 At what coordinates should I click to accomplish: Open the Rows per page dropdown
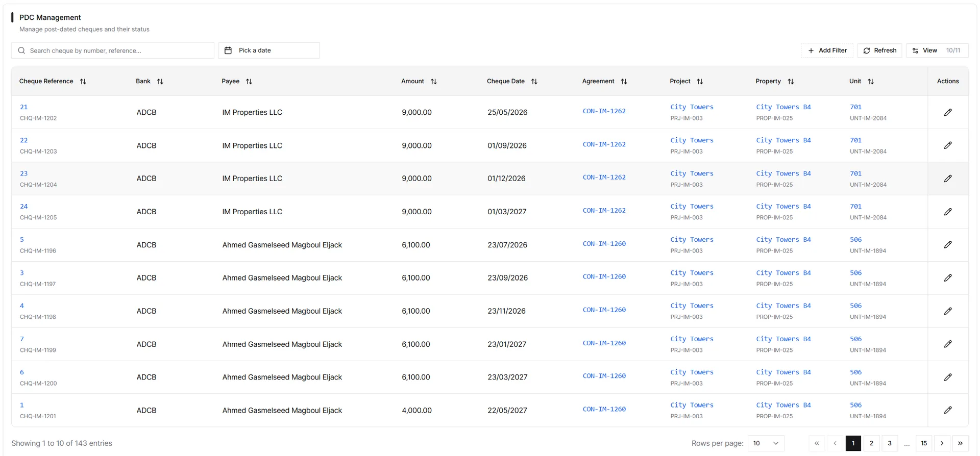[x=766, y=443]
